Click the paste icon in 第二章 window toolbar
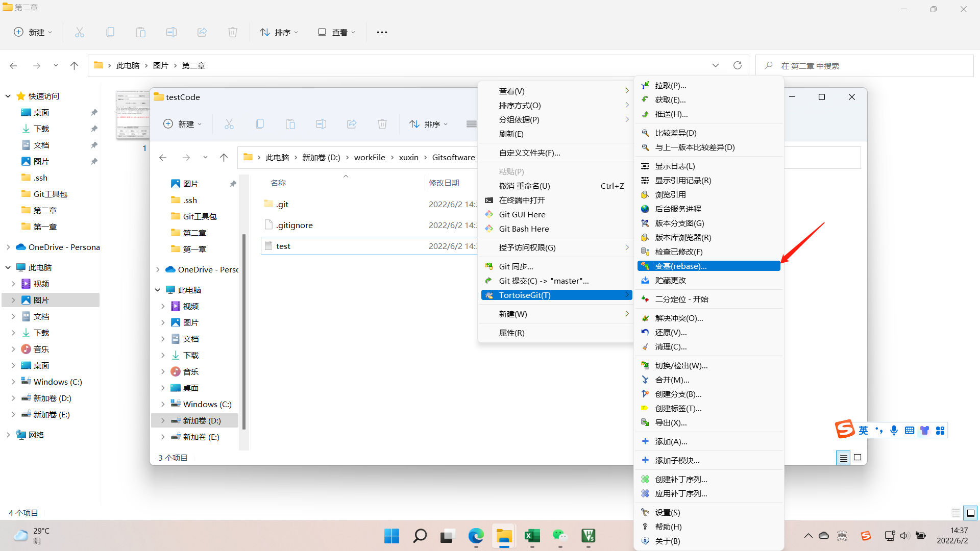The height and width of the screenshot is (551, 980). click(x=141, y=32)
